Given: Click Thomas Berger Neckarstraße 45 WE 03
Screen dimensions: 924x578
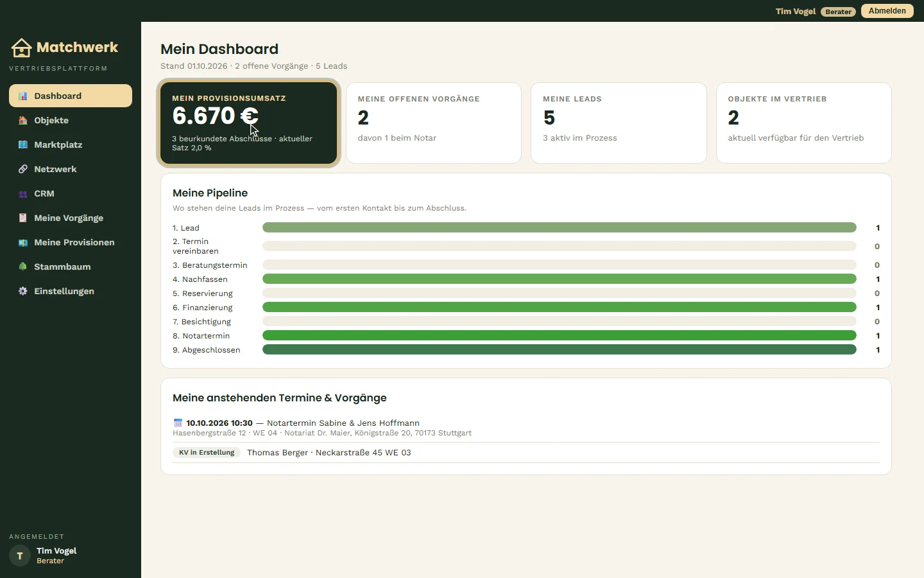Looking at the screenshot, I should click(329, 453).
